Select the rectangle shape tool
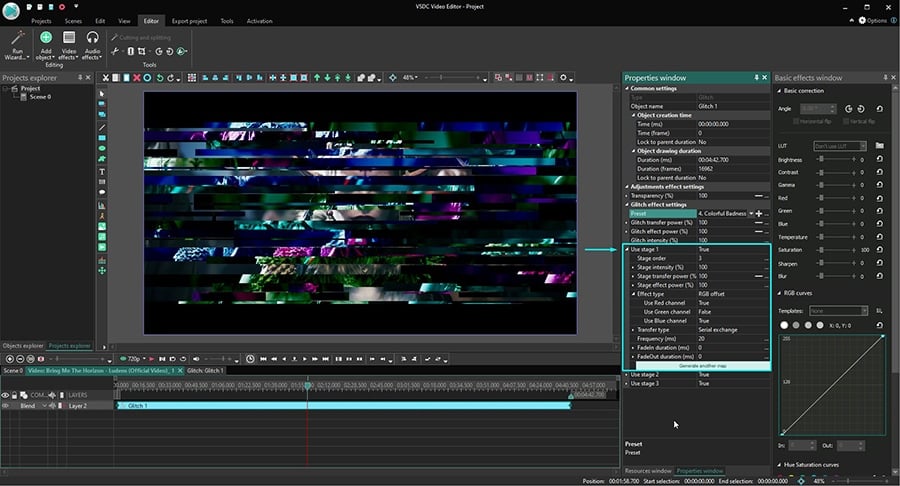The image size is (900, 486). 102,138
